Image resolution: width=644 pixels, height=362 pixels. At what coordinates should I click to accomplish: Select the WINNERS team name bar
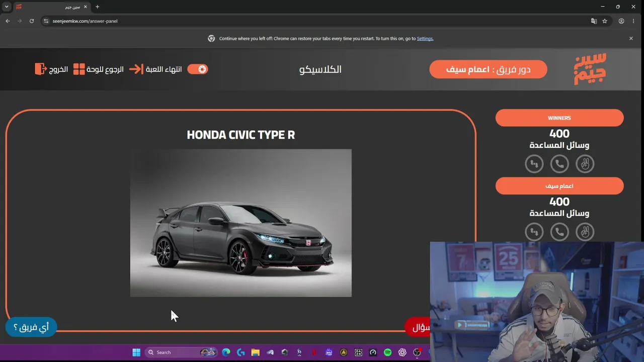pos(559,118)
